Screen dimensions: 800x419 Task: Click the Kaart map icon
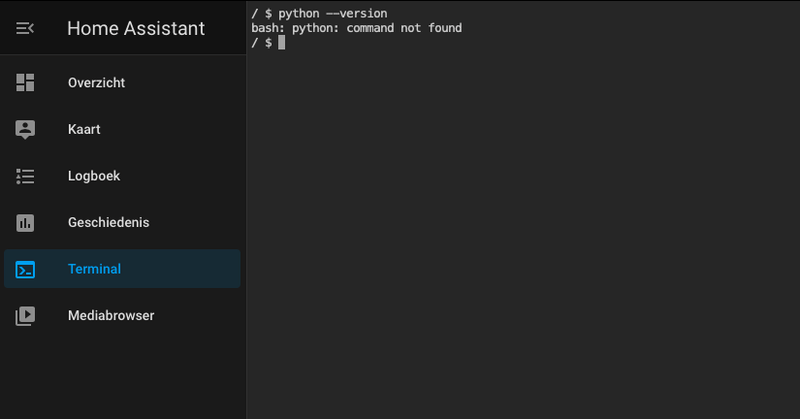(25, 129)
